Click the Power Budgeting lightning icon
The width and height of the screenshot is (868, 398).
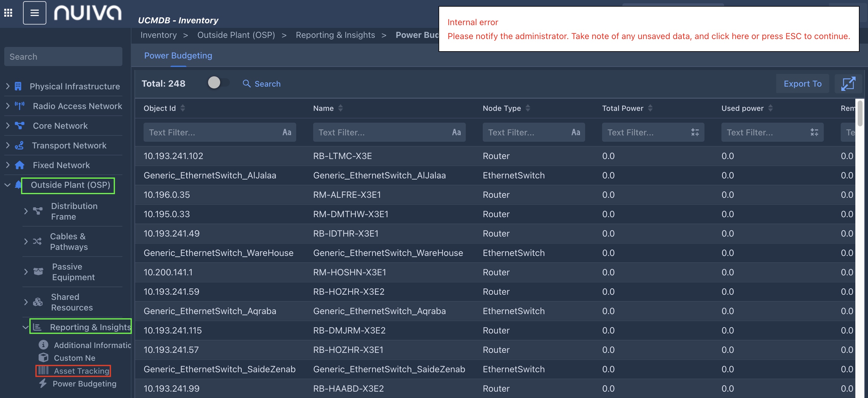43,383
